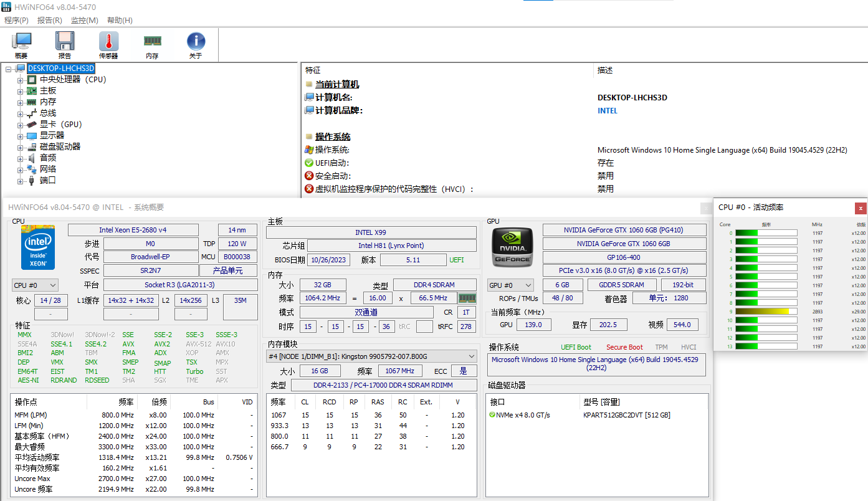Expand the 中央处理器 (CPU) tree node
This screenshot has width=868, height=501.
[21, 79]
